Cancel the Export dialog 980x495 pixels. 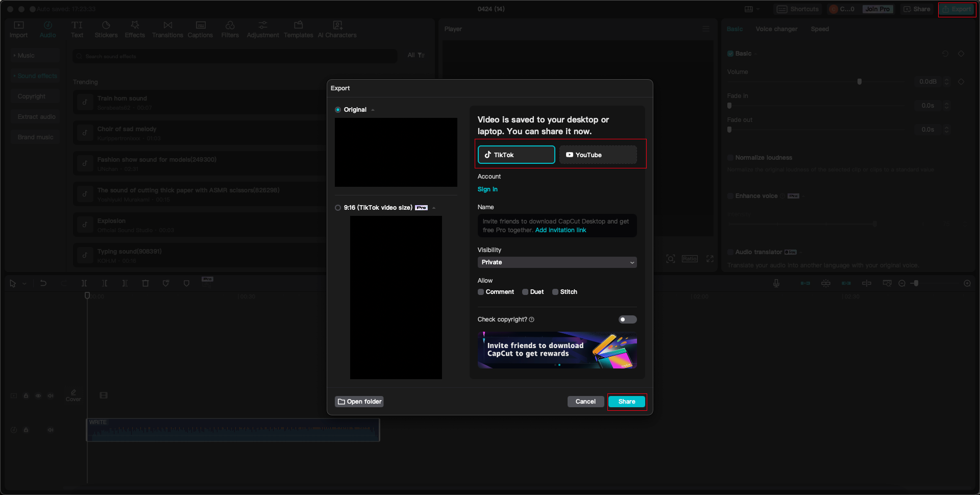click(585, 402)
